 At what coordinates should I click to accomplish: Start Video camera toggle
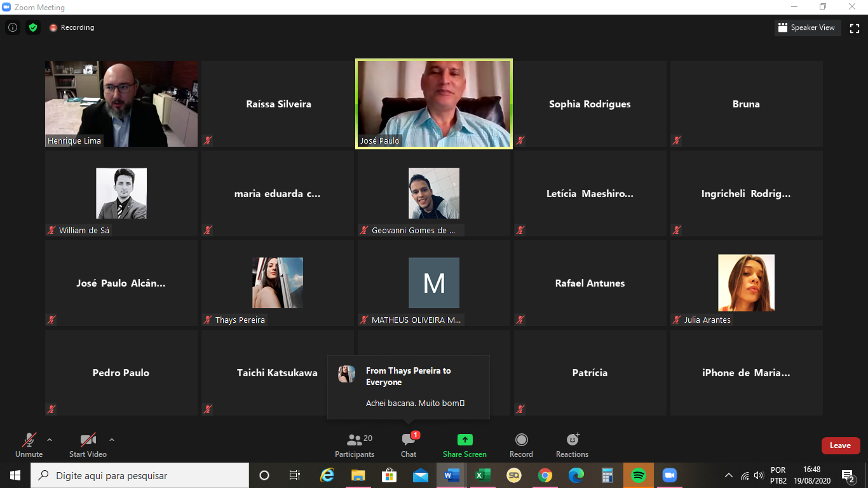[x=88, y=445]
